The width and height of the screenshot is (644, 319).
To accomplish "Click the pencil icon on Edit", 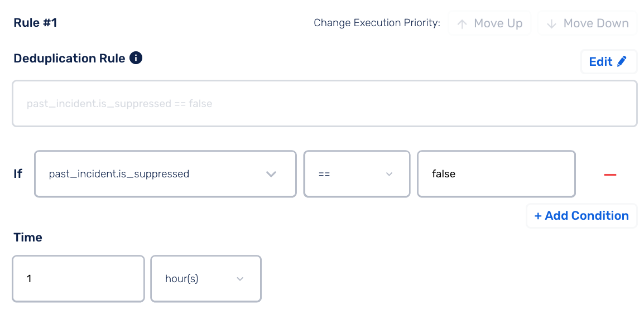I will (x=622, y=61).
